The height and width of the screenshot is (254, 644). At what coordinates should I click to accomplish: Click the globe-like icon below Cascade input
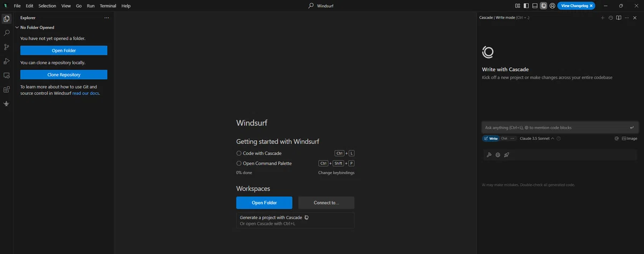497,155
